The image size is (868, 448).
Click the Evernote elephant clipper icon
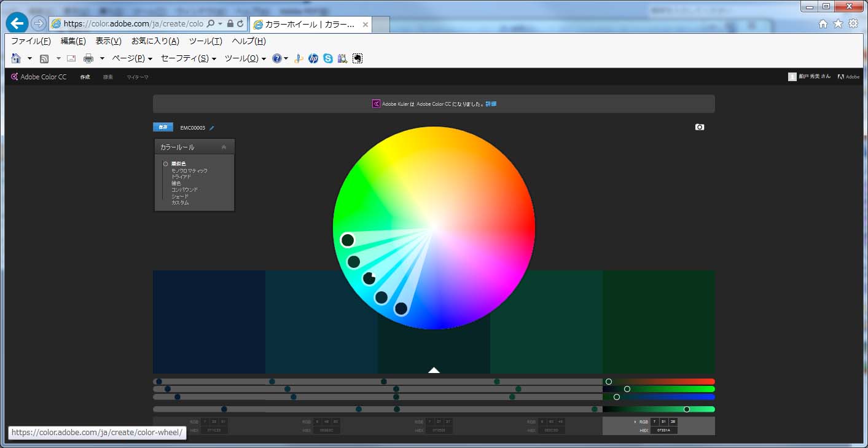pos(358,58)
